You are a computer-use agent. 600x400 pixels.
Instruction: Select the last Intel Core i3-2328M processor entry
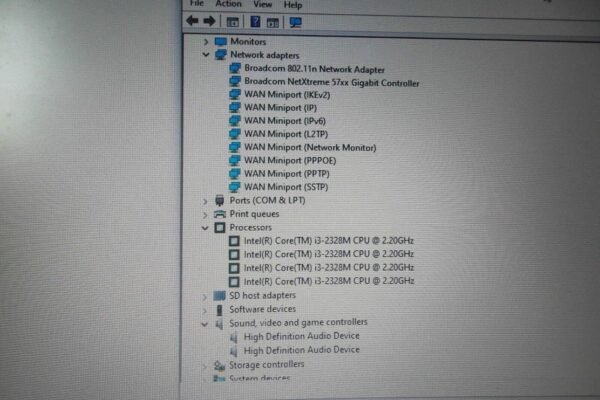pyautogui.click(x=329, y=281)
